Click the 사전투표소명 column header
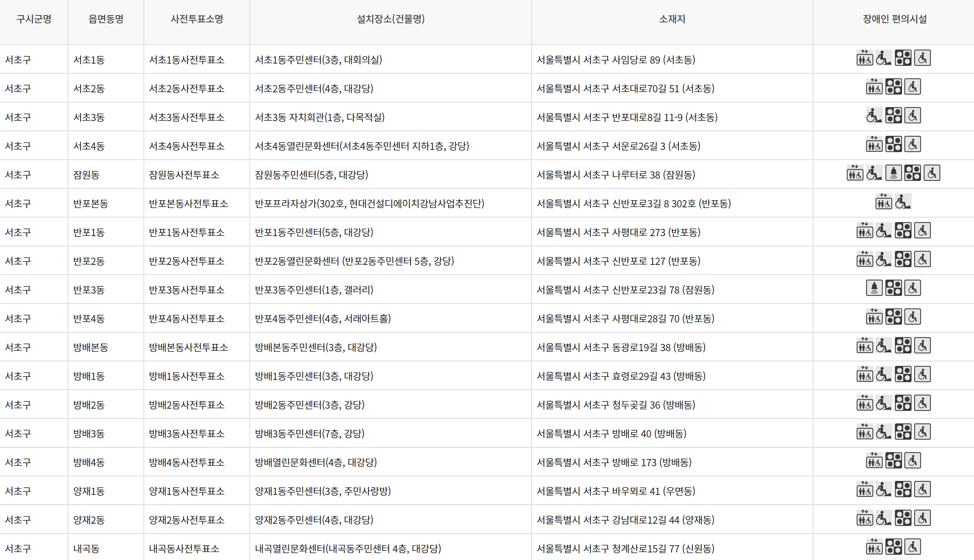The width and height of the screenshot is (974, 560). tap(196, 19)
